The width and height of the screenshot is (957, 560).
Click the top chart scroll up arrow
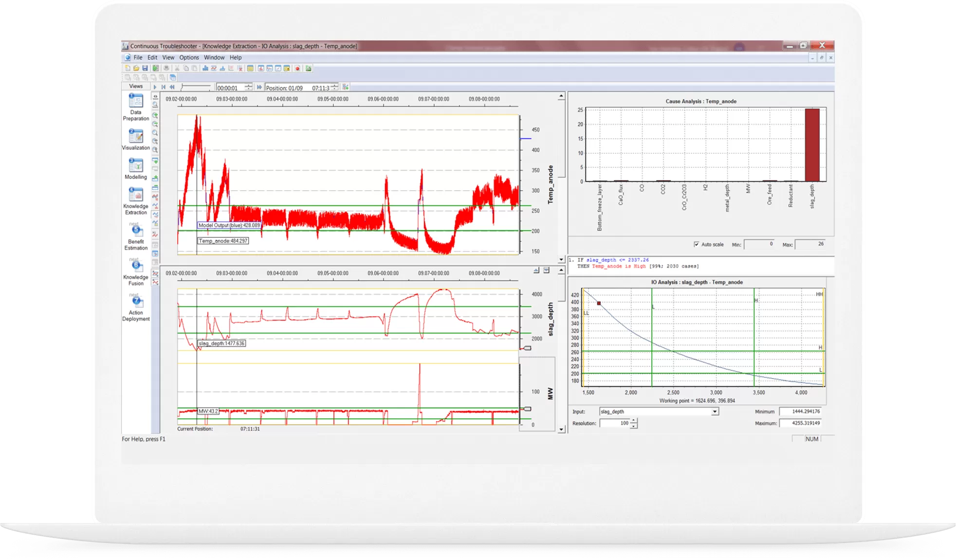[561, 96]
